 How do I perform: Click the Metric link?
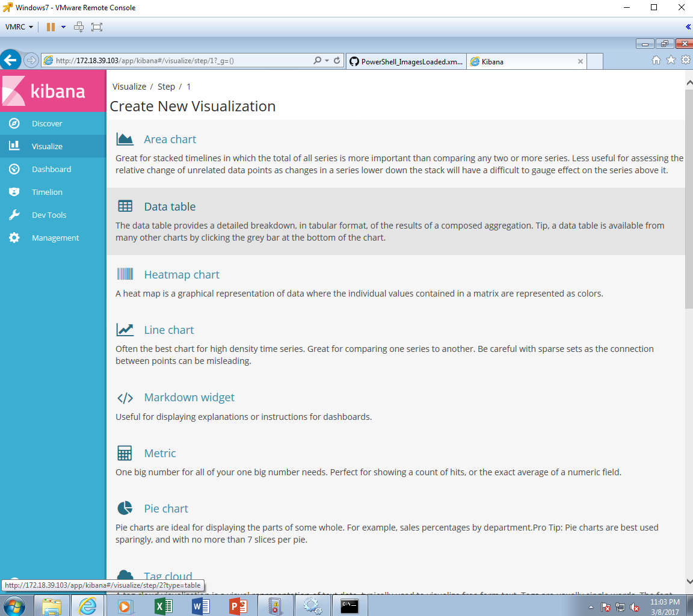coord(160,453)
